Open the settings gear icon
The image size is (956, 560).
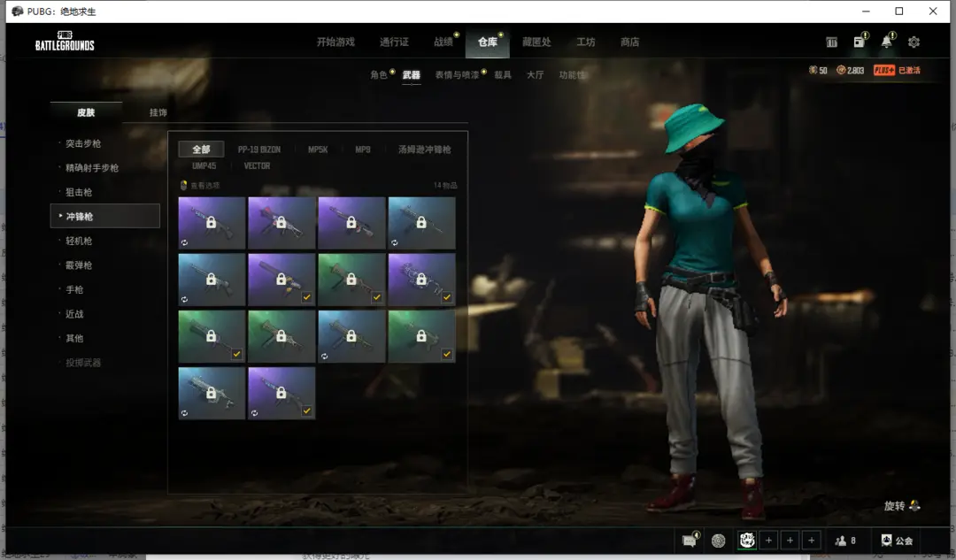[914, 42]
